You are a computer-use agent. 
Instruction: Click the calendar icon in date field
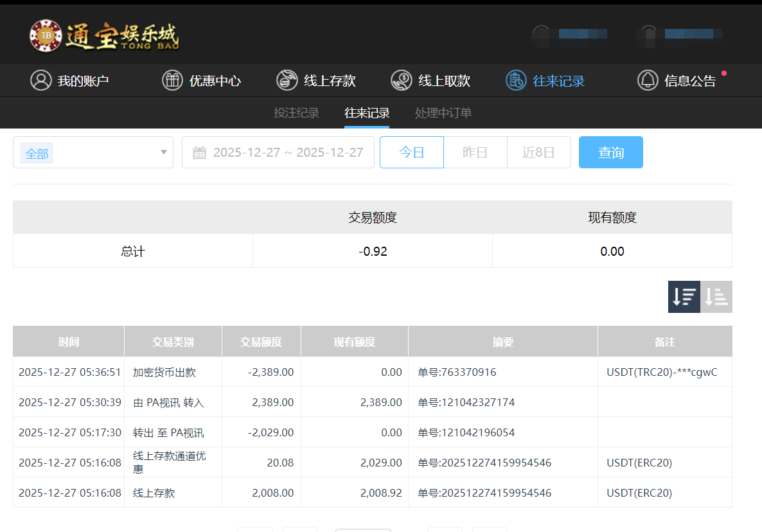200,152
